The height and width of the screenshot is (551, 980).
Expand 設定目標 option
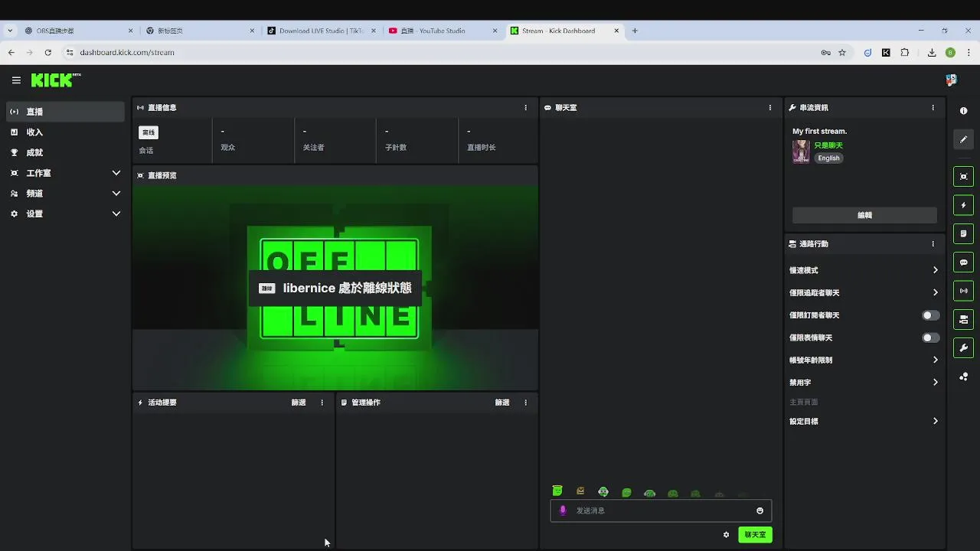(864, 421)
